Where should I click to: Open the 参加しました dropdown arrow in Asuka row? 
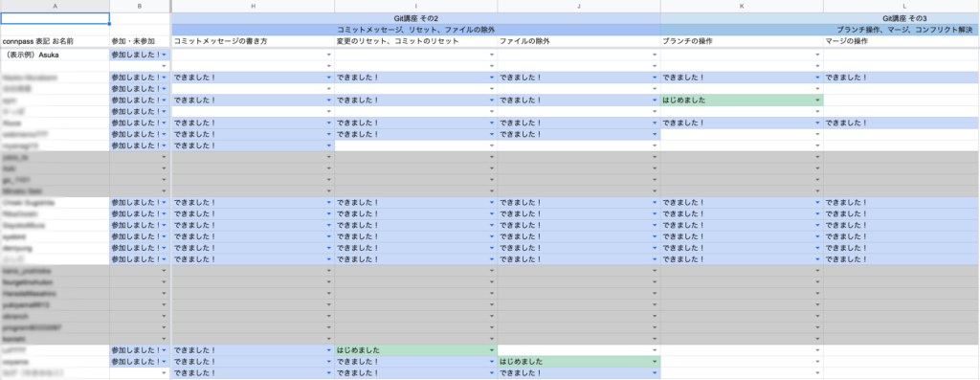[164, 55]
